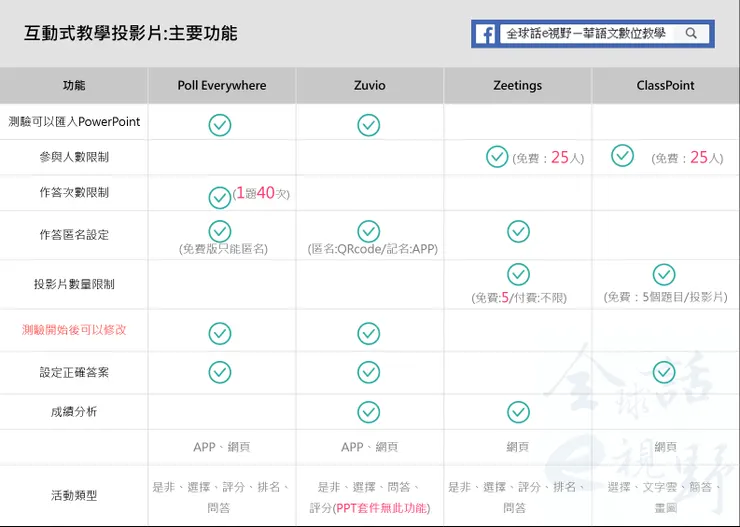Click Zeetings checkmark for anonymous setting

pyautogui.click(x=518, y=231)
